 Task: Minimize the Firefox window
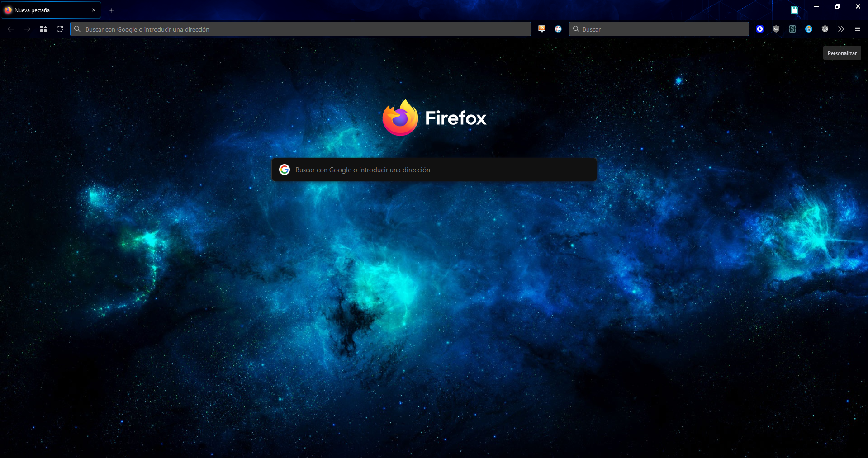point(816,6)
